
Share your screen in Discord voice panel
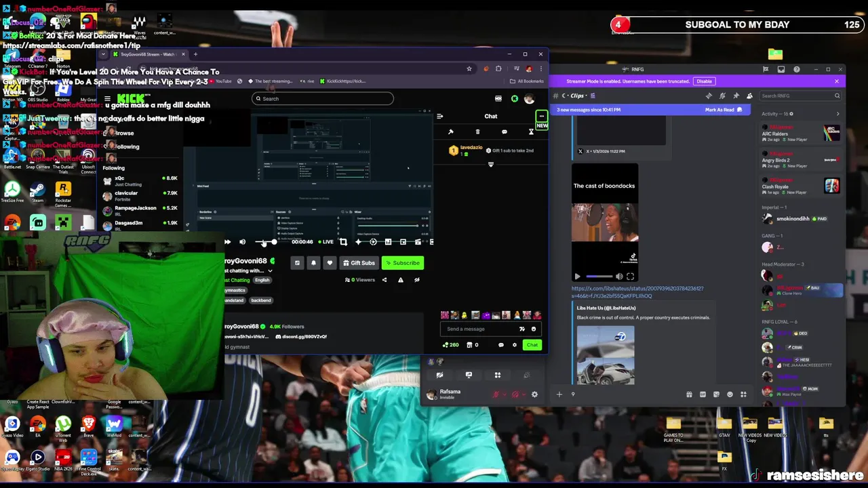[x=469, y=375]
